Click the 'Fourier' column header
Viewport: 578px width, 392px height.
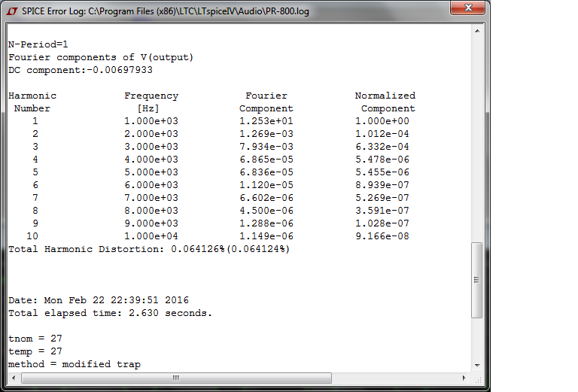point(266,96)
